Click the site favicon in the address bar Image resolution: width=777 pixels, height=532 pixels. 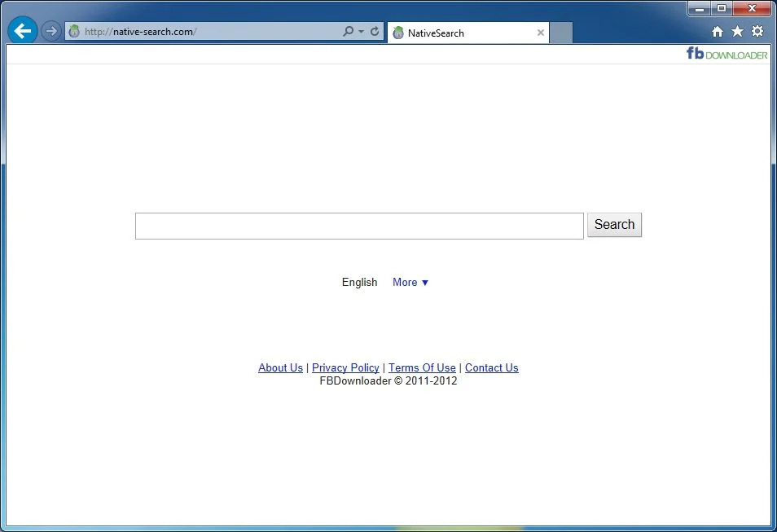click(74, 31)
